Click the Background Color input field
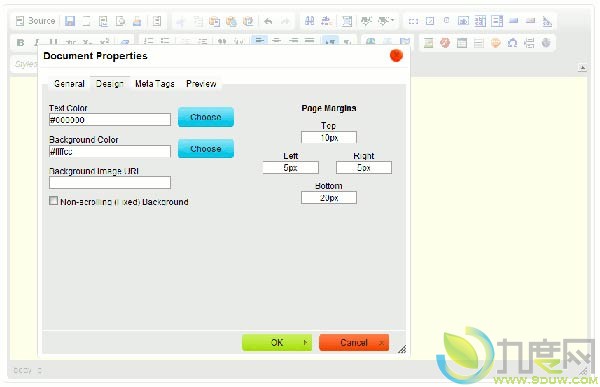Viewport: 600px width, 387px height. pos(110,151)
